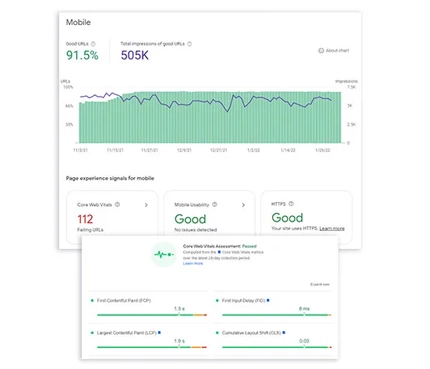The height and width of the screenshot is (369, 430).
Task: Click the FID 8 ms progress bar
Action: [x=277, y=315]
